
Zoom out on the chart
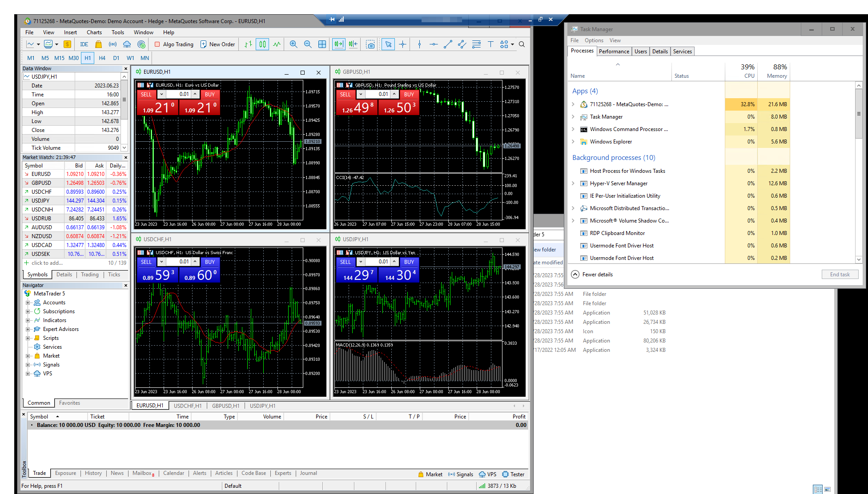[x=308, y=44]
